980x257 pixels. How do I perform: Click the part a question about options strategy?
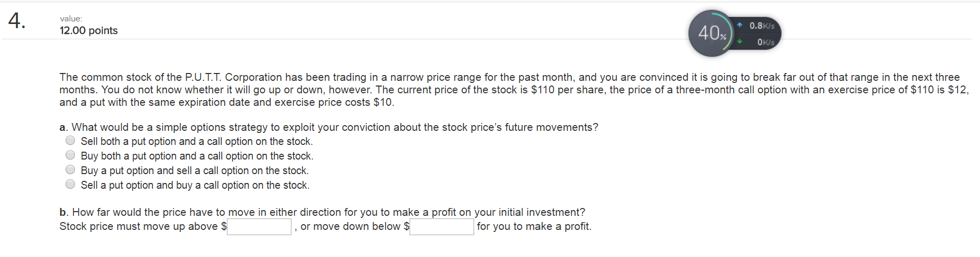pos(329,127)
